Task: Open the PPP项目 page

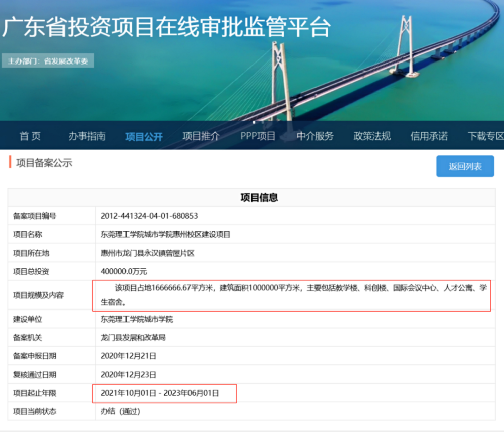Action: pyautogui.click(x=258, y=136)
